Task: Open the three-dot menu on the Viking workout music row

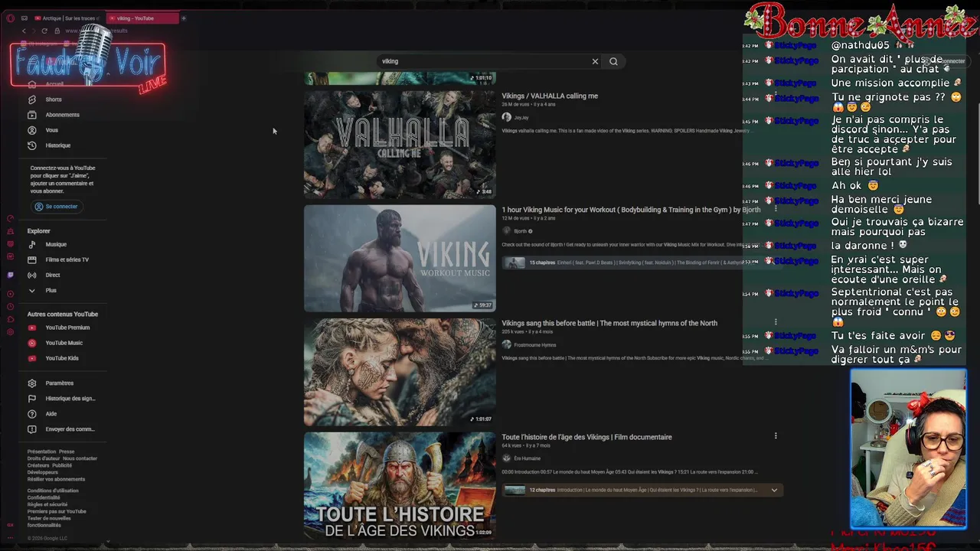Action: click(x=776, y=209)
